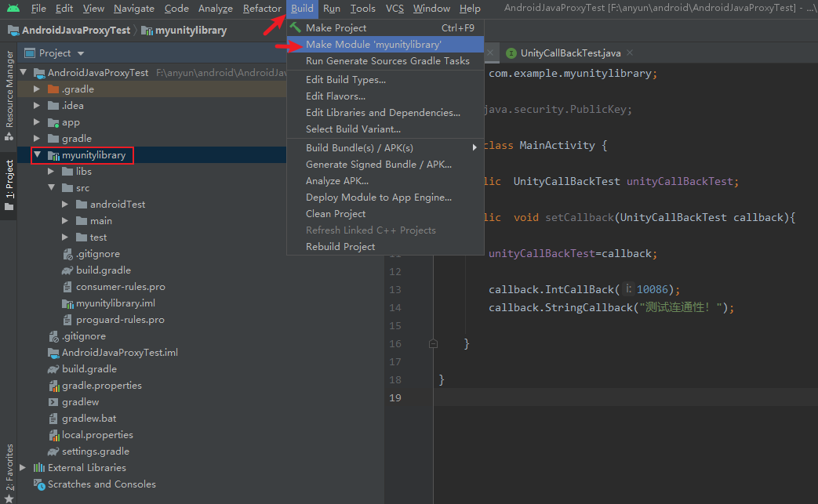Click the gradlew script icon
This screenshot has width=818, height=504.
click(53, 402)
